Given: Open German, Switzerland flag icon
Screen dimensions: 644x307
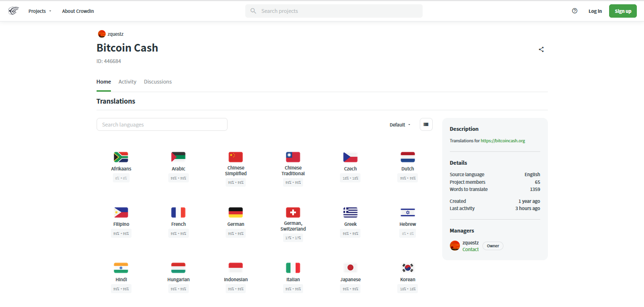Looking at the screenshot, I should tap(293, 212).
